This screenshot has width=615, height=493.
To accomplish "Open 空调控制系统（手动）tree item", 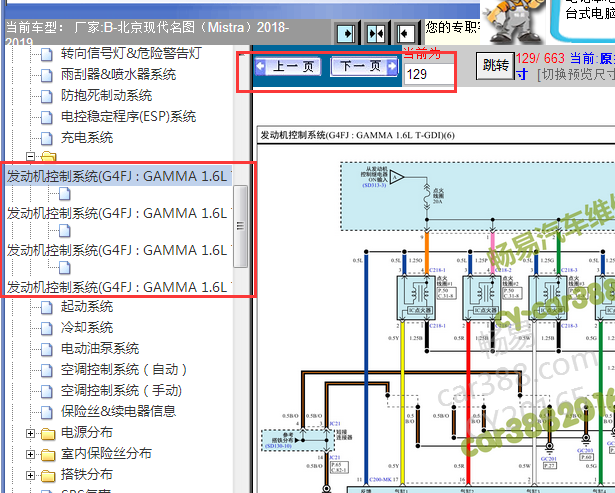I will coord(121,391).
